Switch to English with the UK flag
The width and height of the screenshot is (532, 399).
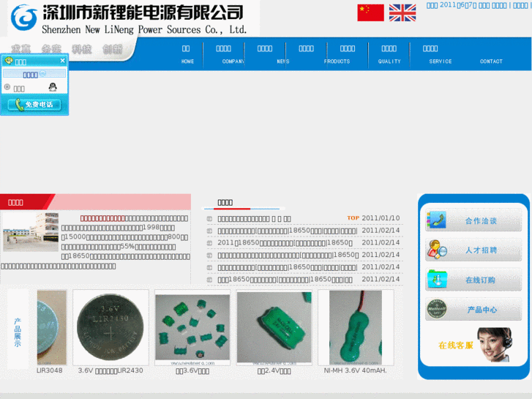402,13
